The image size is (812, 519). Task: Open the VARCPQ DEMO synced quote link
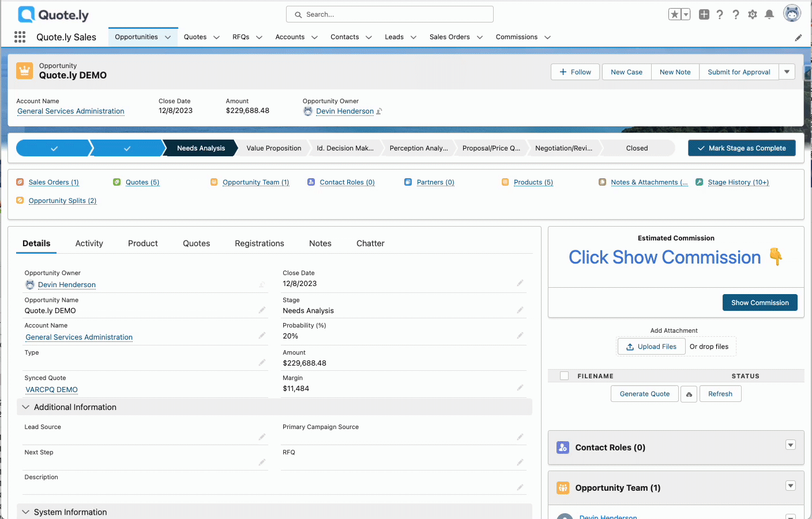click(52, 390)
